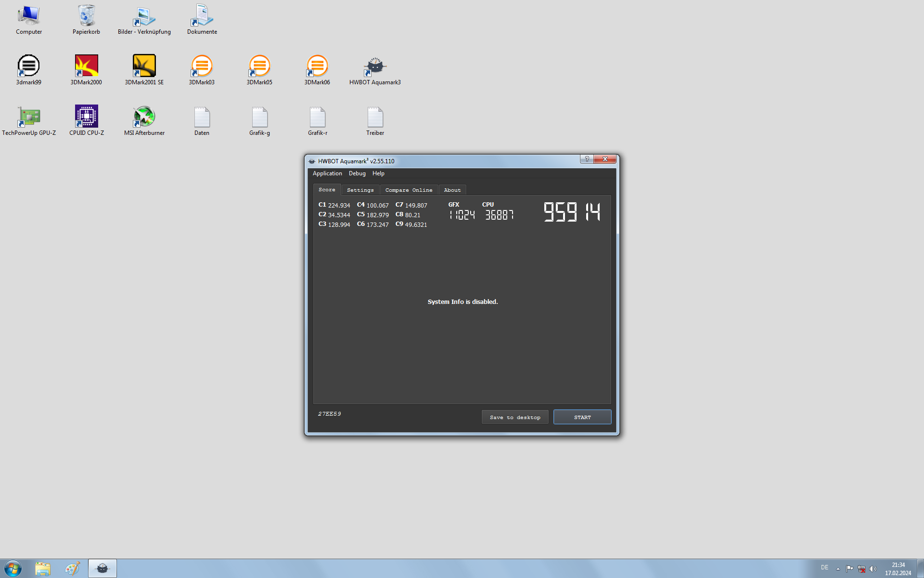
Task: Switch to the Compare Online tab
Action: [x=409, y=190]
